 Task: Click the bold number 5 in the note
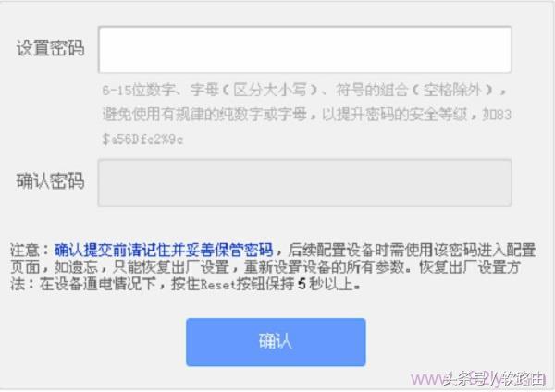302,284
